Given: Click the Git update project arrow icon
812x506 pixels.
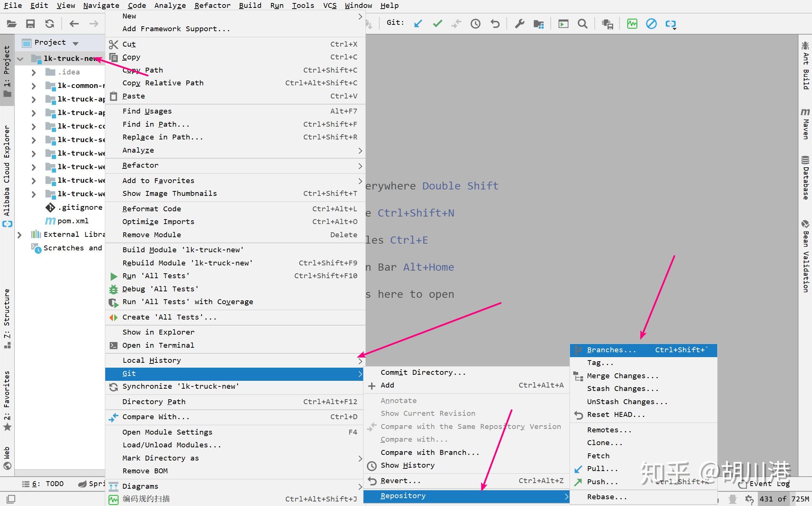Looking at the screenshot, I should [418, 24].
